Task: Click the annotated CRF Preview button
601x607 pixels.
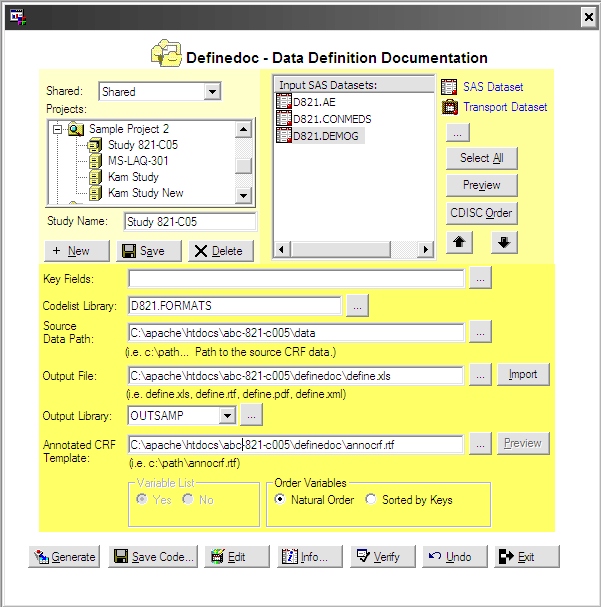Action: pos(523,443)
